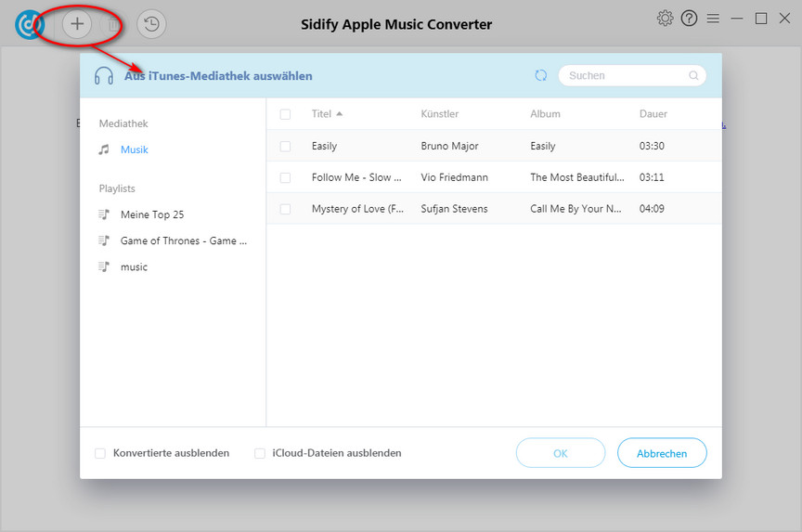Click artist Sufjan Stevens
The height and width of the screenshot is (532, 802).
[454, 208]
